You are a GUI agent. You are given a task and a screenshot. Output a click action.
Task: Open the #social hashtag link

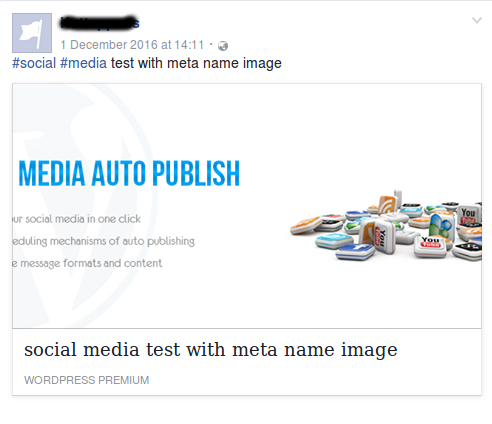point(34,63)
